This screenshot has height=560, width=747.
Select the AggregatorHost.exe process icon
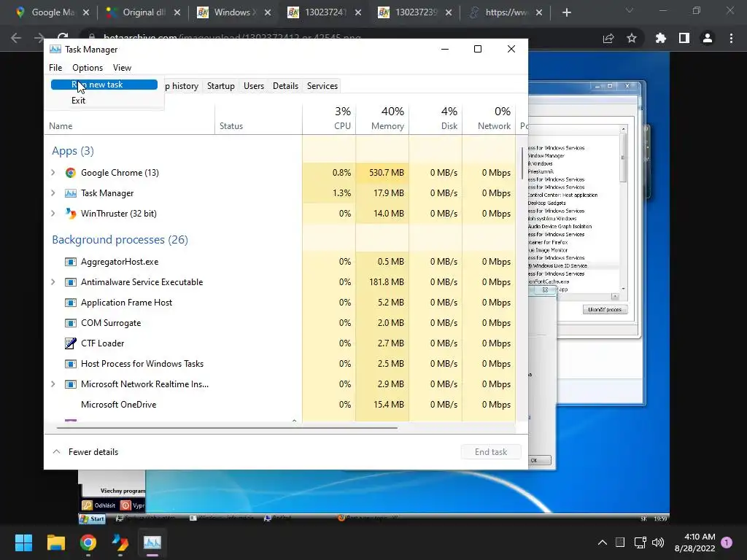pyautogui.click(x=71, y=262)
